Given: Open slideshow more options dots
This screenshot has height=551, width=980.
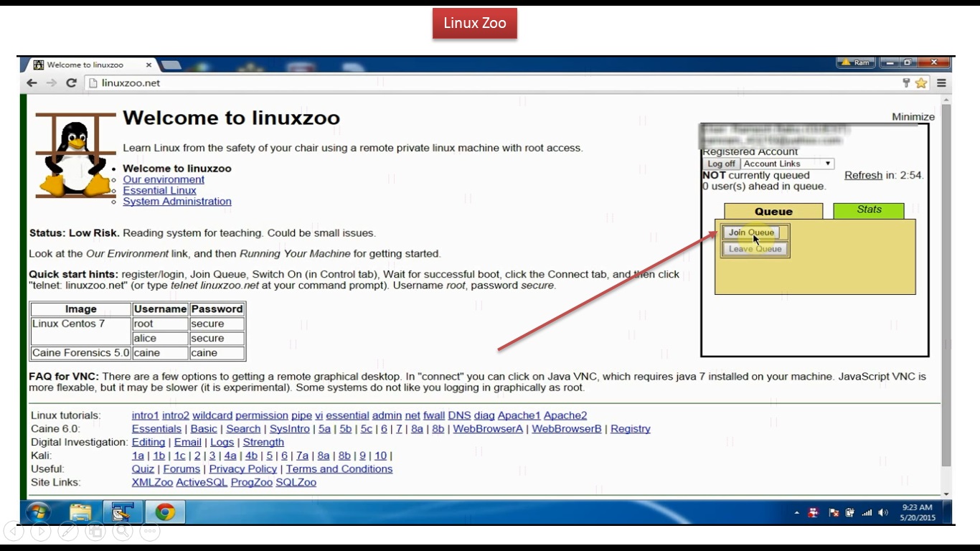Looking at the screenshot, I should [150, 532].
